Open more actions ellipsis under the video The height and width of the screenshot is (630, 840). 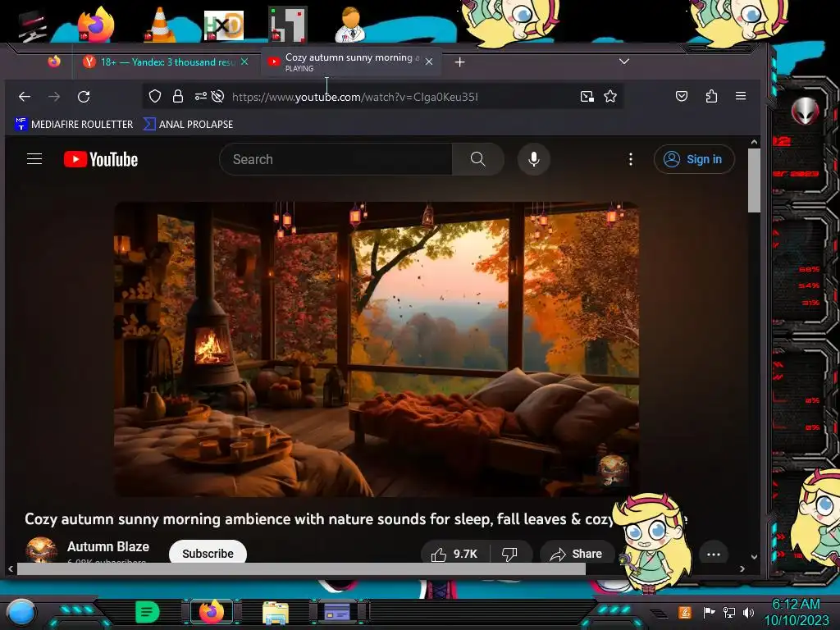click(714, 555)
